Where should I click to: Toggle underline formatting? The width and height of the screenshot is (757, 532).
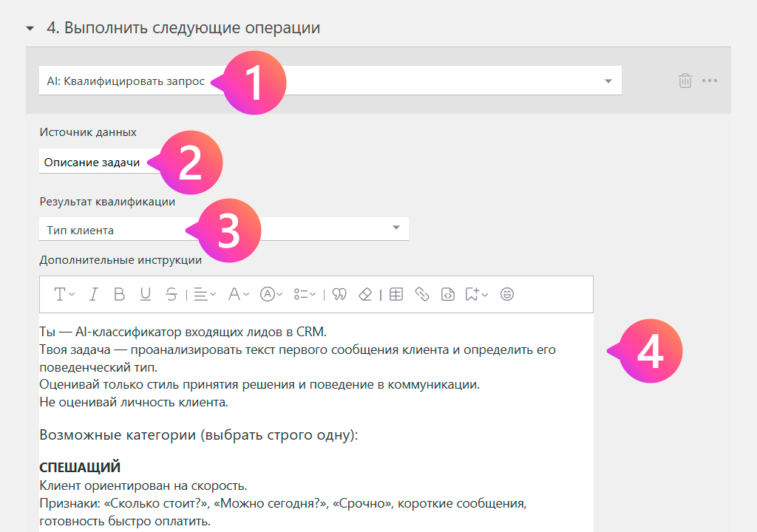[x=146, y=294]
